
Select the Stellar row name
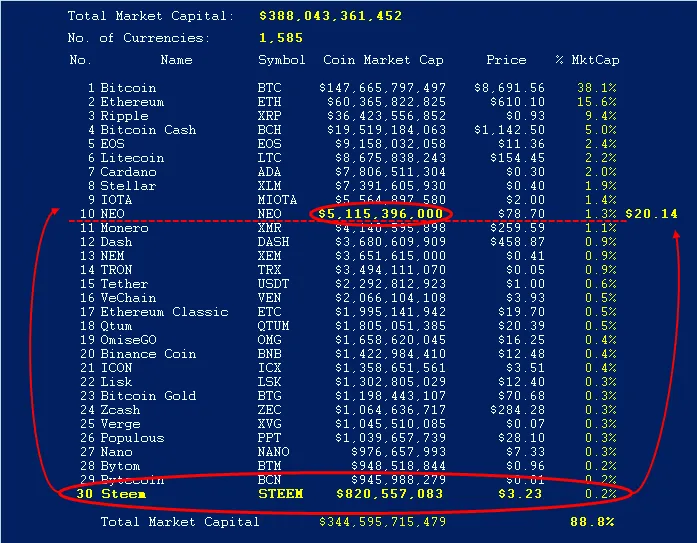pyautogui.click(x=128, y=186)
